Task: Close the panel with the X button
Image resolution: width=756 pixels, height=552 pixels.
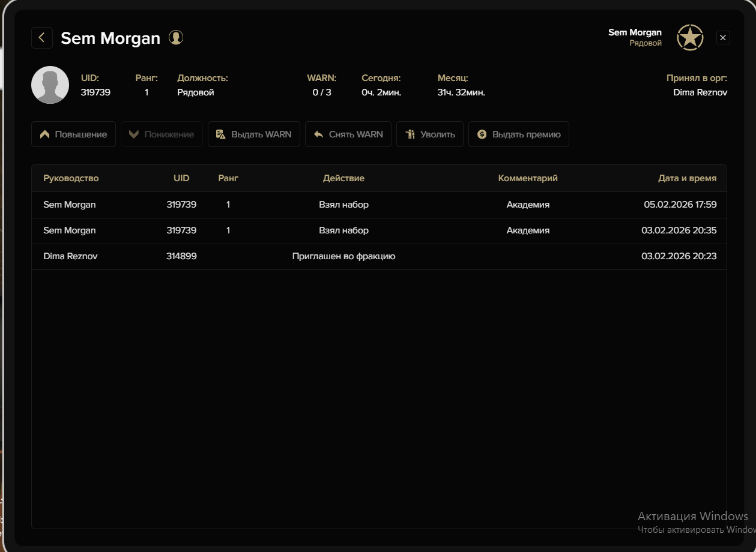Action: [723, 38]
